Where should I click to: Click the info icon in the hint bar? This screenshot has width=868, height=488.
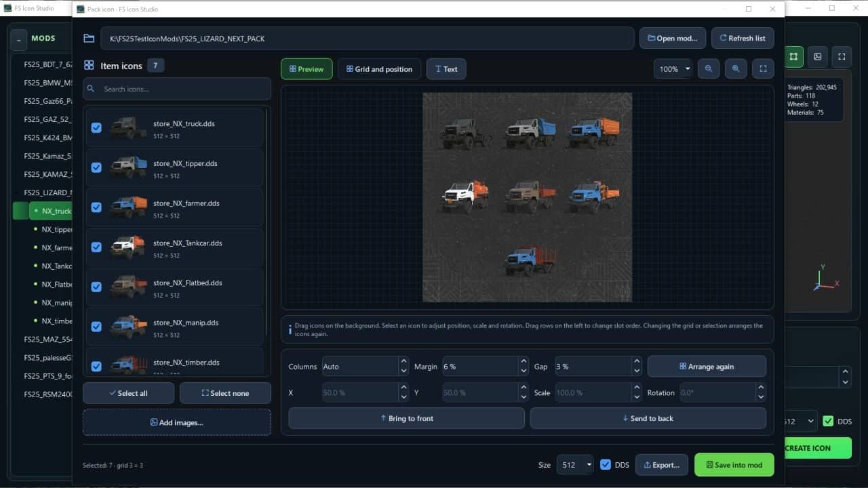(290, 329)
